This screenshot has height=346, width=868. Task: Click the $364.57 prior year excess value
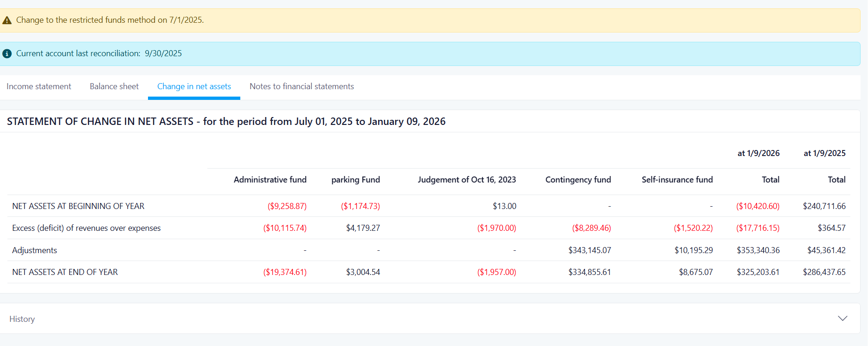831,228
